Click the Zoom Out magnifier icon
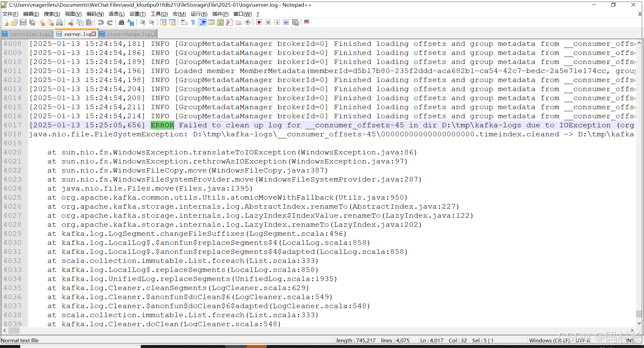 point(152,22)
